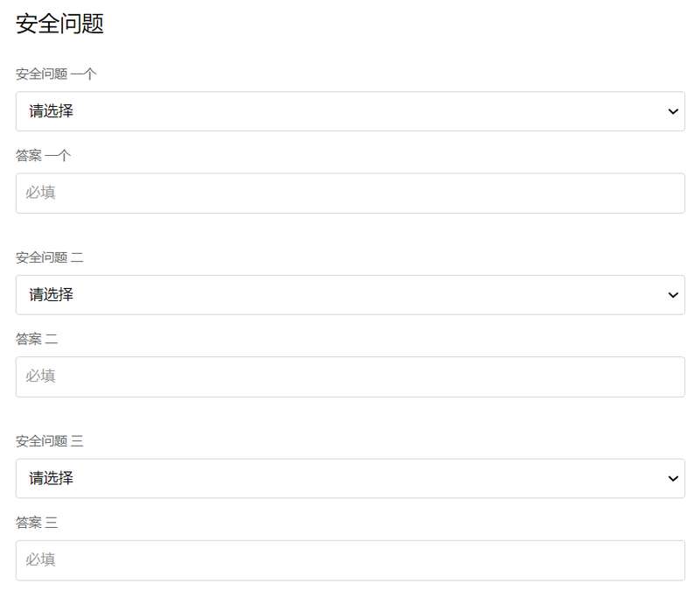Click the 安全问题 一个 field label

click(56, 74)
